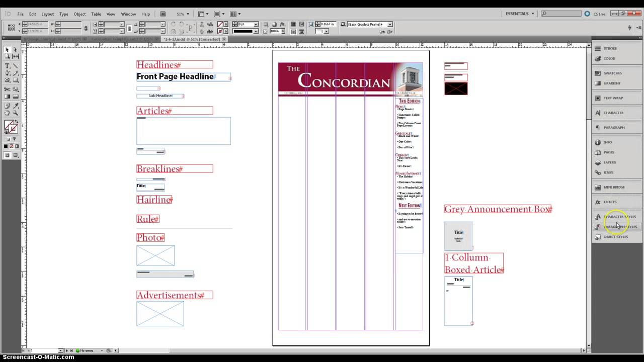Toggle formatting affects text
The image size is (644, 362).
14,139
